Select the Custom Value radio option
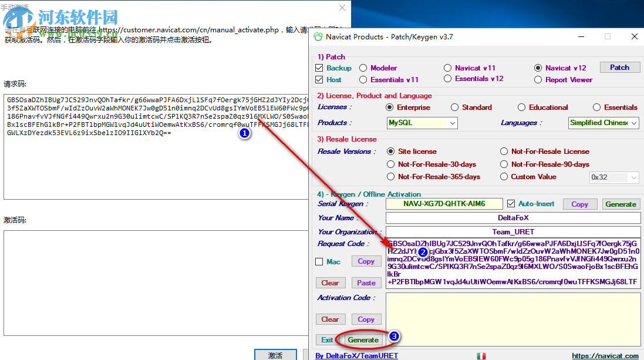 point(504,176)
